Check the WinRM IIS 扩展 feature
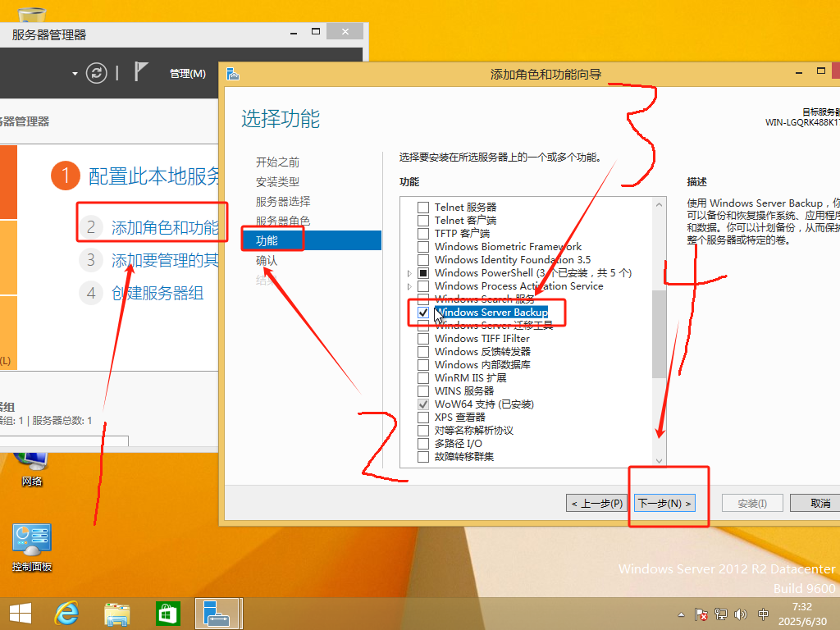The width and height of the screenshot is (840, 630). 423,377
